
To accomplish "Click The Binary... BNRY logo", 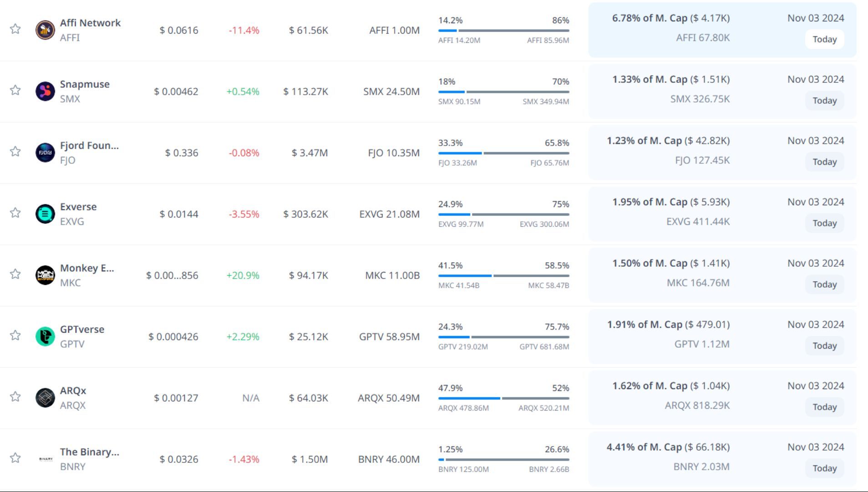I will (46, 459).
